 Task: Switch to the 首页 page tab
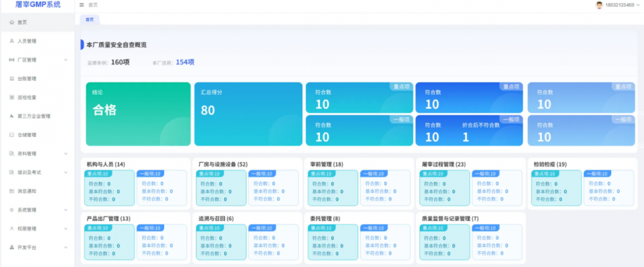[89, 19]
